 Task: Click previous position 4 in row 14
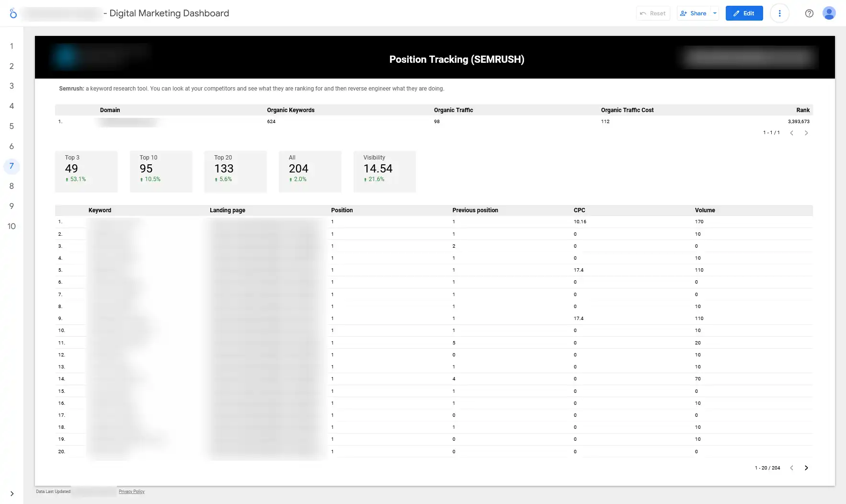coord(454,379)
